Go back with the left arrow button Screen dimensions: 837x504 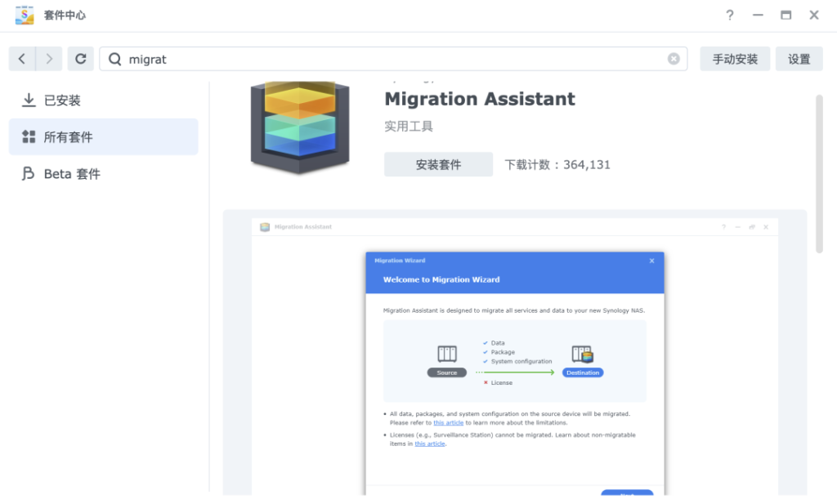[22, 59]
